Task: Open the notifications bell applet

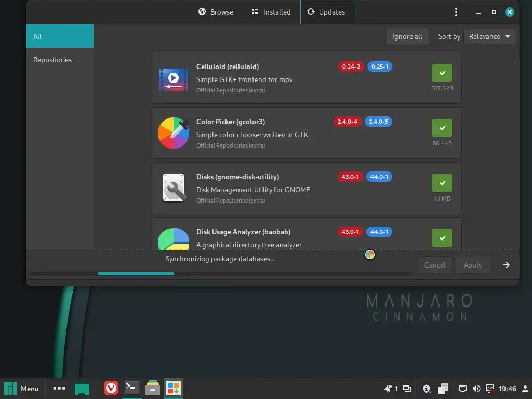Action: click(x=388, y=389)
